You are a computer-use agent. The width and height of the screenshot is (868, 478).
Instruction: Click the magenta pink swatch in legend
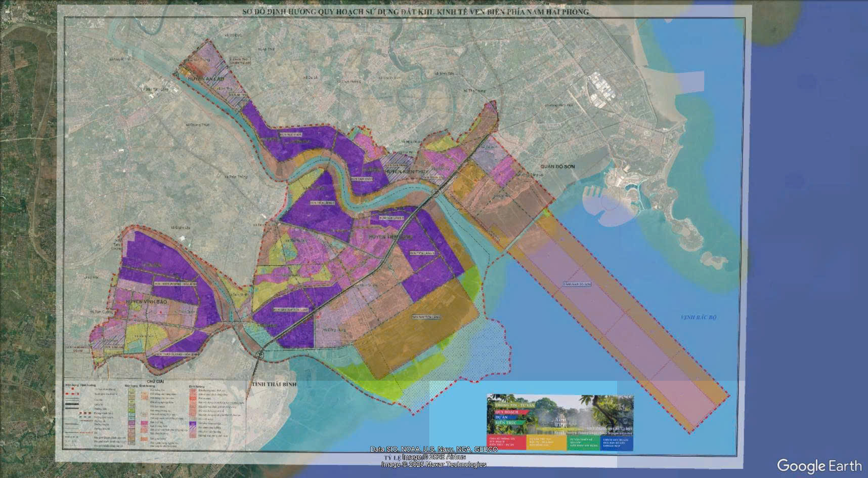[x=145, y=422]
